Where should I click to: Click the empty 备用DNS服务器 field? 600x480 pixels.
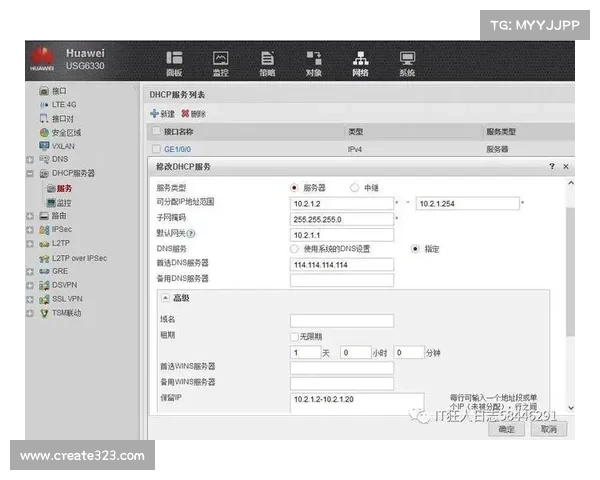point(342,280)
